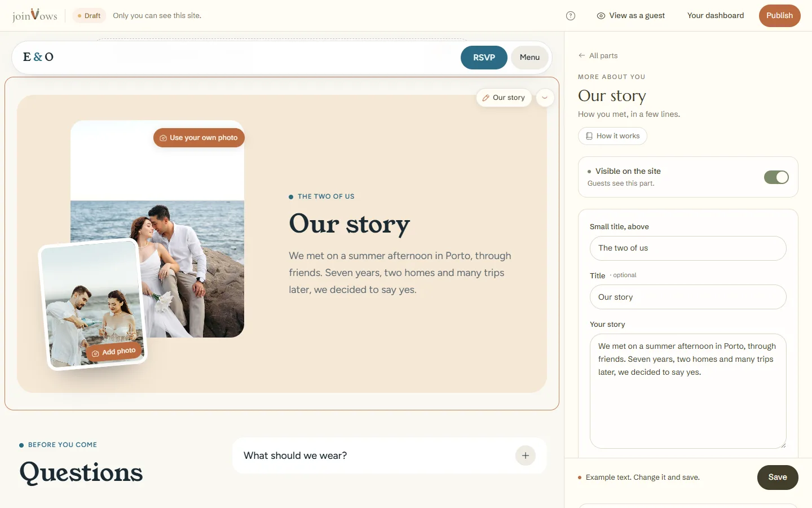Image resolution: width=812 pixels, height=508 pixels.
Task: Click 'Only you can see this site.' text
Action: click(x=157, y=16)
